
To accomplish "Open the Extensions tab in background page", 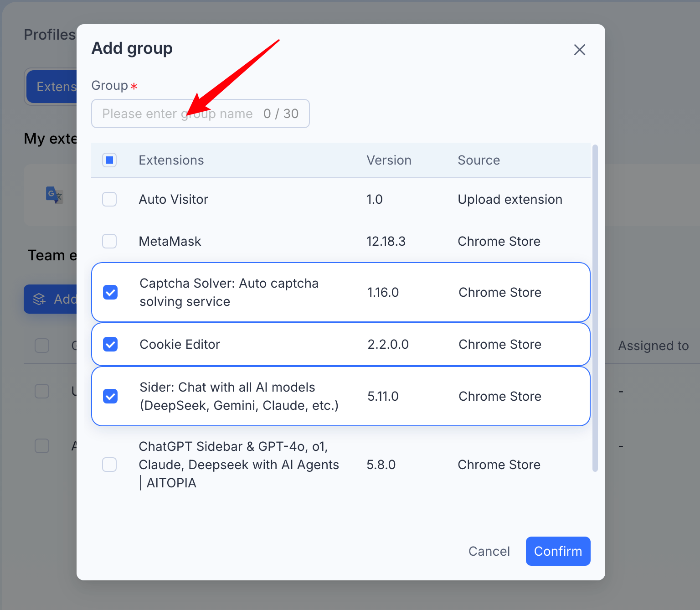I will (x=51, y=87).
